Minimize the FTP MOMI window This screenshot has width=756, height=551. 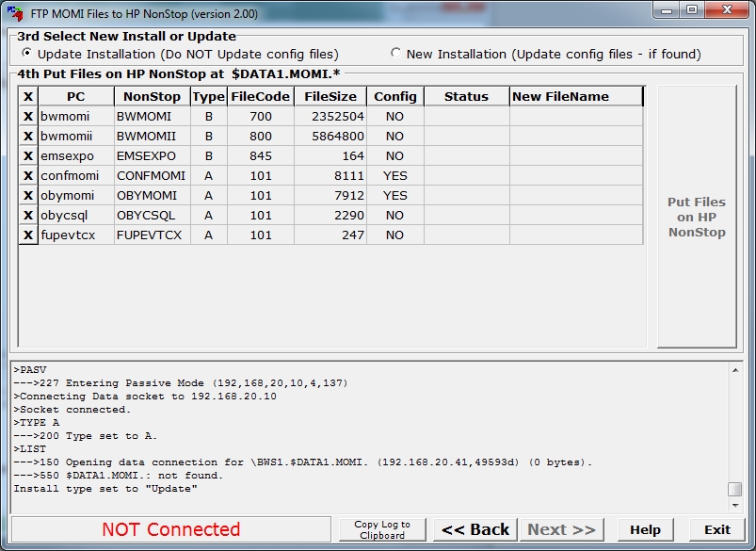click(x=669, y=10)
